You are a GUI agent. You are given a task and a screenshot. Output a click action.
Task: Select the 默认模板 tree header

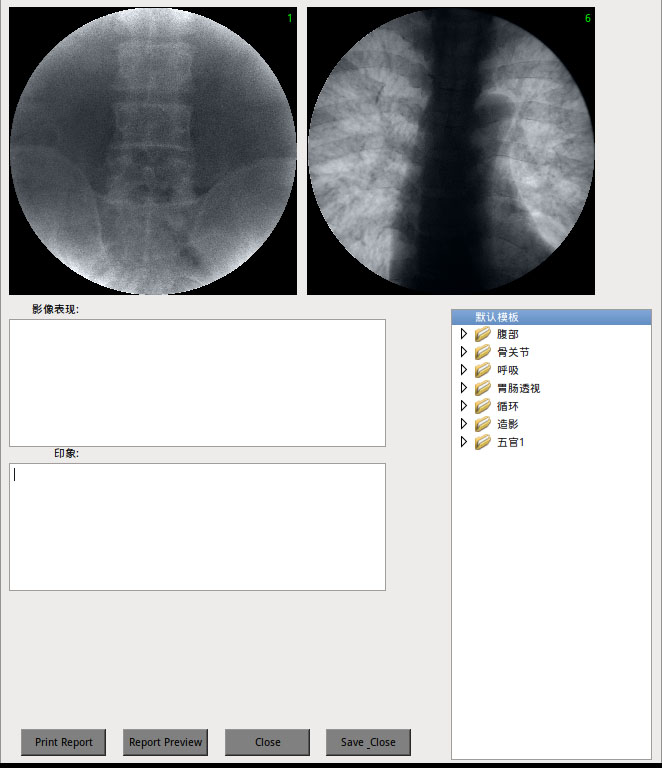click(x=497, y=317)
